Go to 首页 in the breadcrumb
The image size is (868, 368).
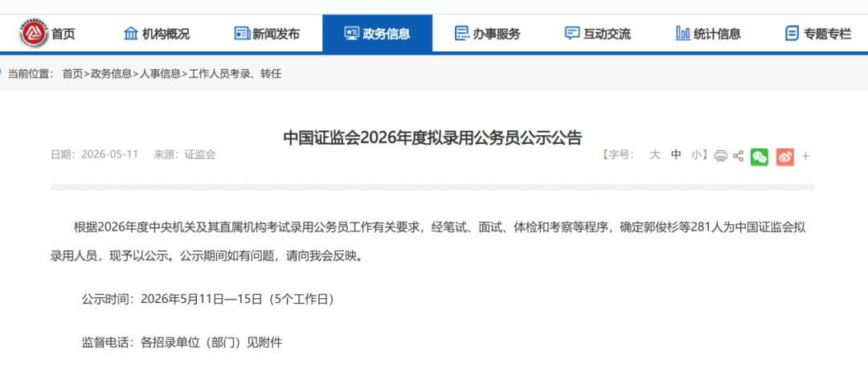[72, 74]
